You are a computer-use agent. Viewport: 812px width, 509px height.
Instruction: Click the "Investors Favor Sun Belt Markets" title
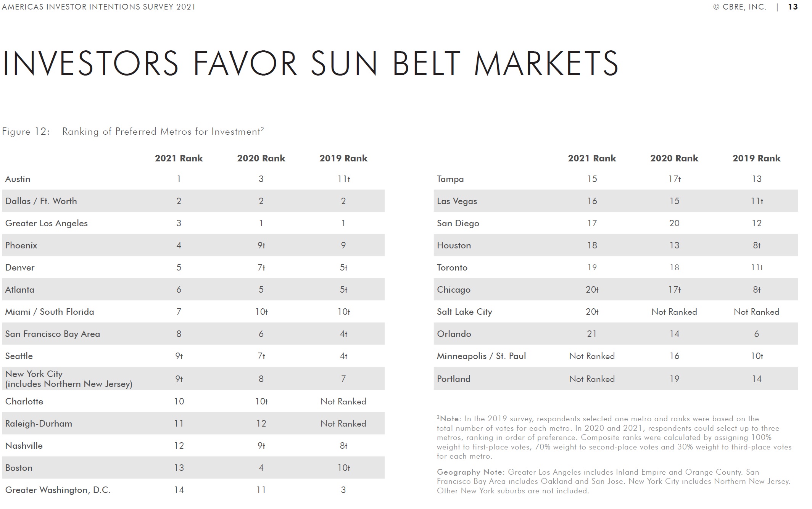[310, 63]
